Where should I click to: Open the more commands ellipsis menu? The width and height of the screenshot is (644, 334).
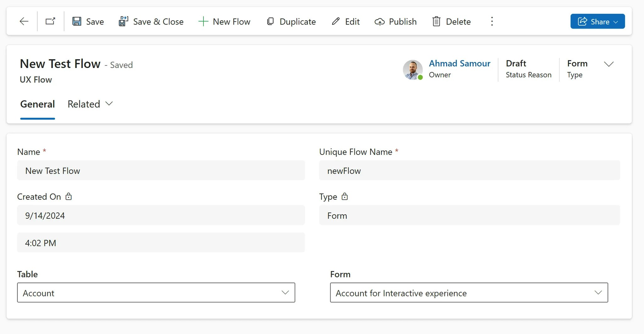pos(492,21)
